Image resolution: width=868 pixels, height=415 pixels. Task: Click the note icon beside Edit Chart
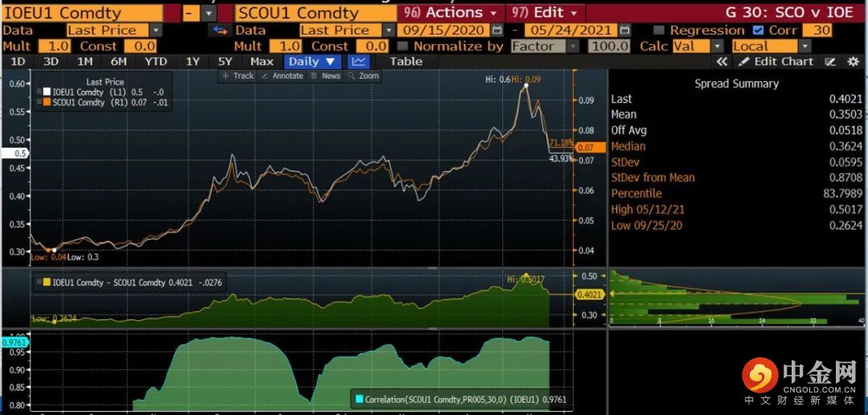[x=829, y=61]
